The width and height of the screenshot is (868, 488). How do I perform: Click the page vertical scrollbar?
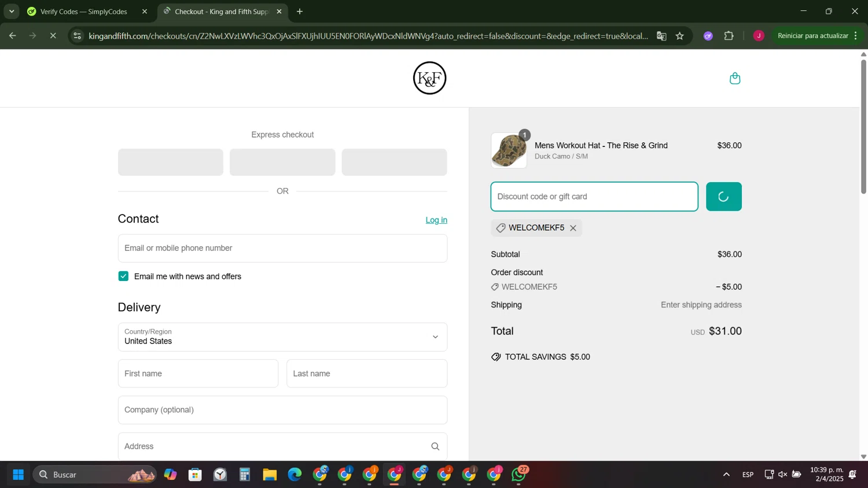point(863,127)
